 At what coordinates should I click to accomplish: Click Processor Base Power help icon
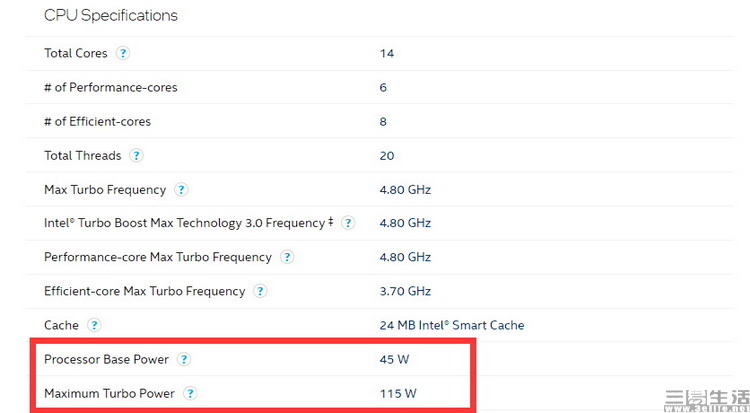pos(184,359)
